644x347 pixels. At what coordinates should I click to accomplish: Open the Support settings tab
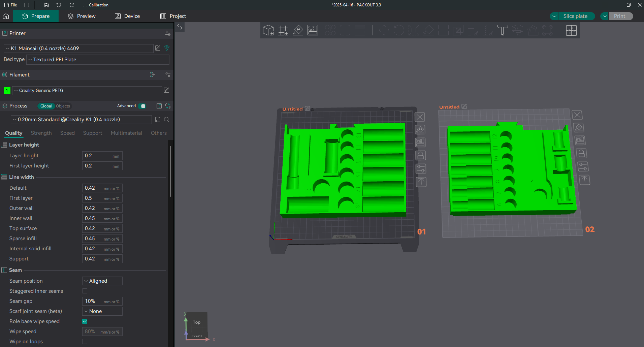click(93, 133)
